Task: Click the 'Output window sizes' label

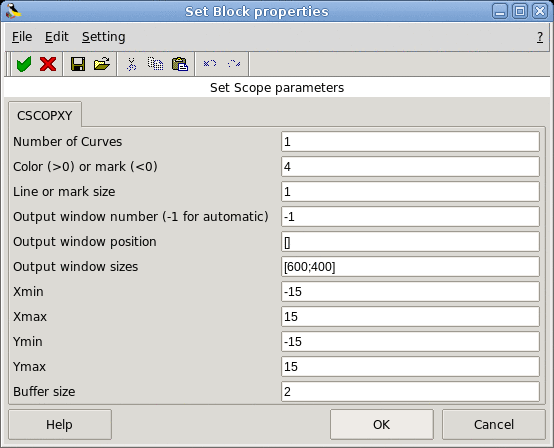Action: point(76,267)
